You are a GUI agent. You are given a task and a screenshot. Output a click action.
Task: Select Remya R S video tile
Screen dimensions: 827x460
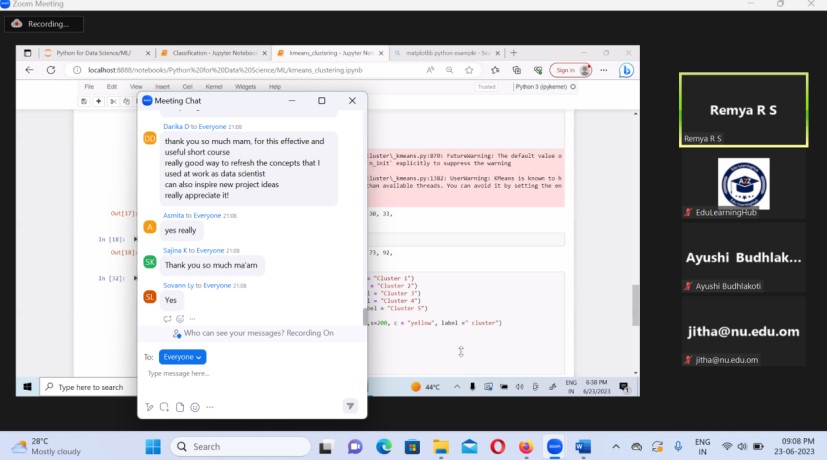tap(742, 110)
